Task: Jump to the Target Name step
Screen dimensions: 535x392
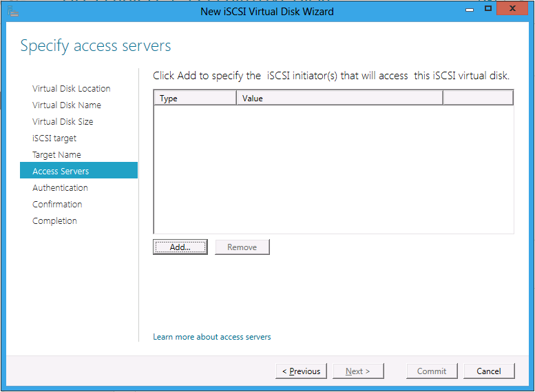Action: [56, 155]
